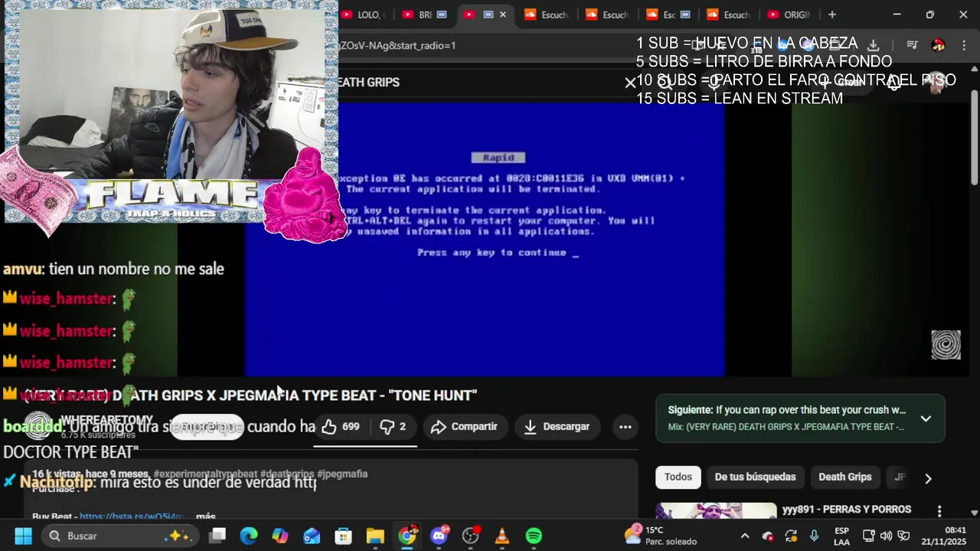The width and height of the screenshot is (980, 551).
Task: Launch Microsoft Edge from taskbar
Action: point(249,536)
